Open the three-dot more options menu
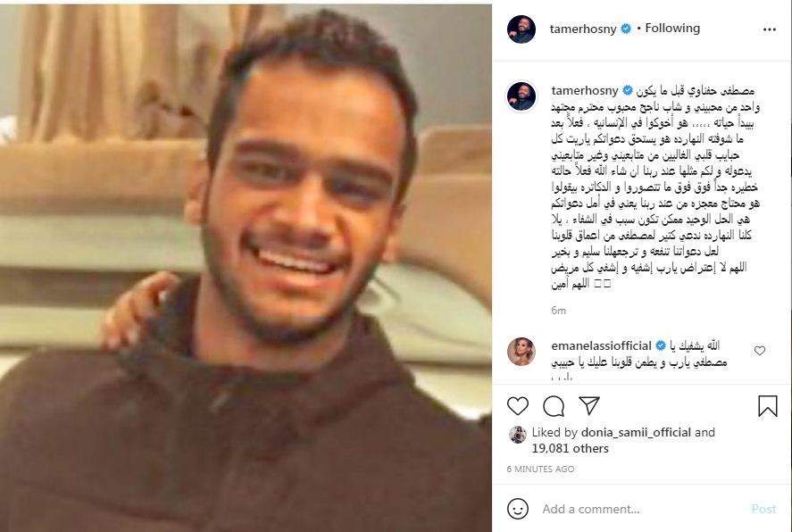Viewport: 792px width, 532px height. tap(770, 29)
